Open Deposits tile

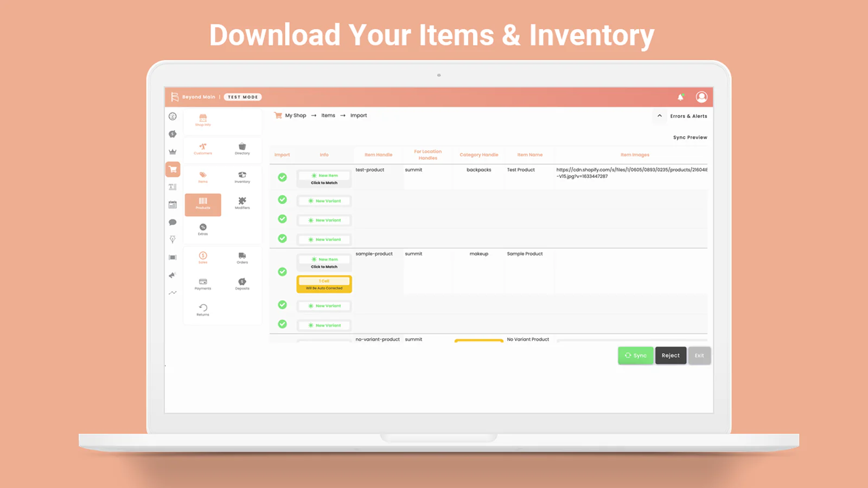[x=242, y=284]
